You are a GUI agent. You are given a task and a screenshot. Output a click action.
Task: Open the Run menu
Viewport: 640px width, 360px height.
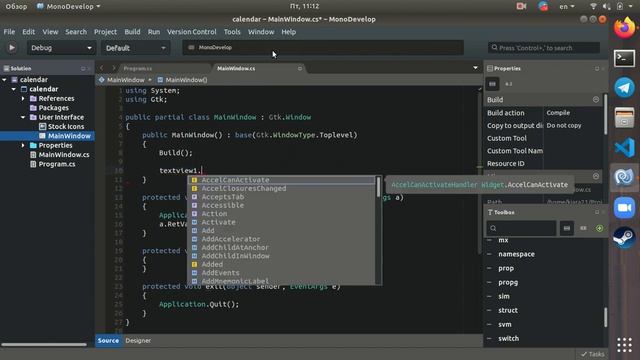154,32
